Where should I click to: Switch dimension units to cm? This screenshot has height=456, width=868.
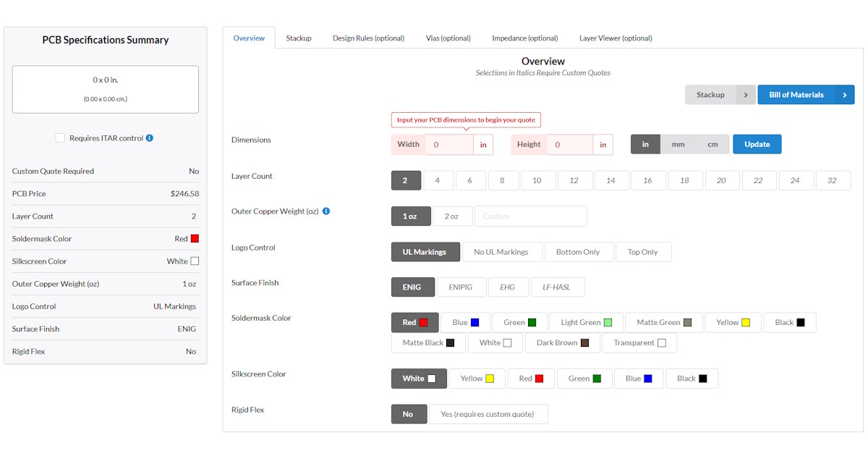[x=712, y=144]
